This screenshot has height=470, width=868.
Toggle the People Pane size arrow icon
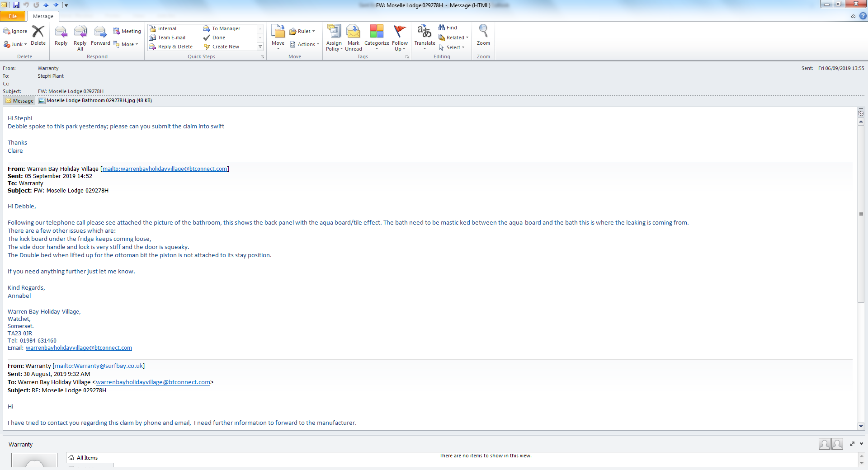point(852,444)
